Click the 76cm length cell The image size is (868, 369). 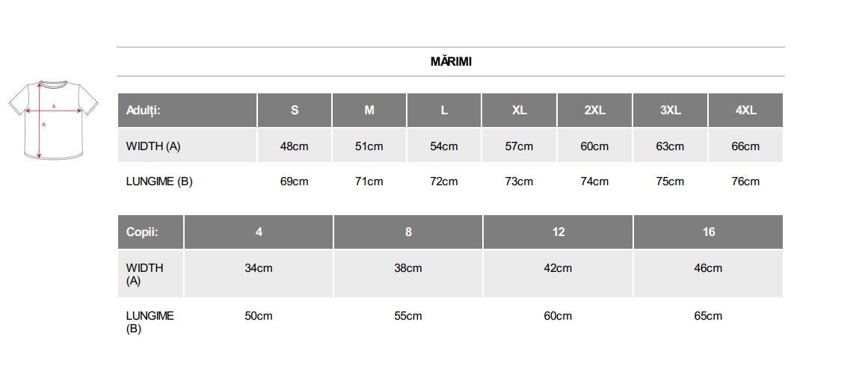(x=745, y=182)
